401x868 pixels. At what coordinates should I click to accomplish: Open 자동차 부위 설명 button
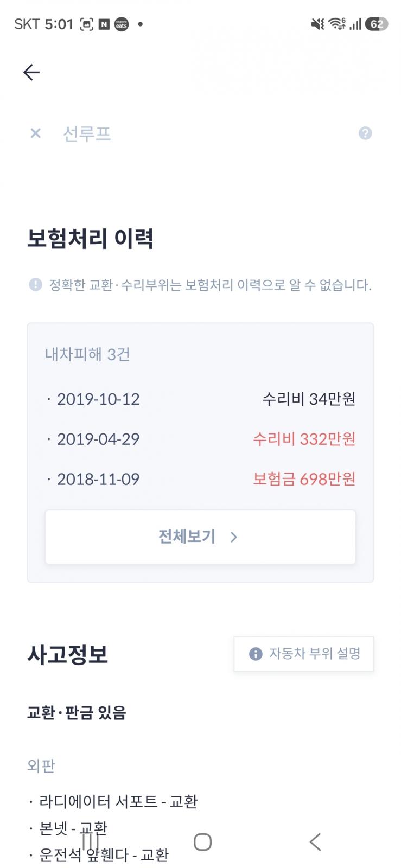[x=304, y=654]
